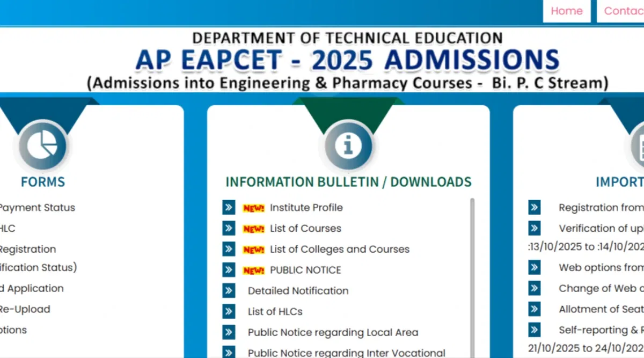View the Detailed Notification link
The width and height of the screenshot is (644, 358).
point(298,291)
